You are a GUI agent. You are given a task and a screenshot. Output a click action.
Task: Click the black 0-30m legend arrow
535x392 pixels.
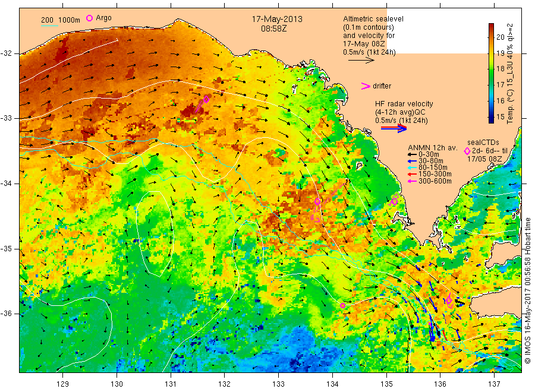(412, 154)
